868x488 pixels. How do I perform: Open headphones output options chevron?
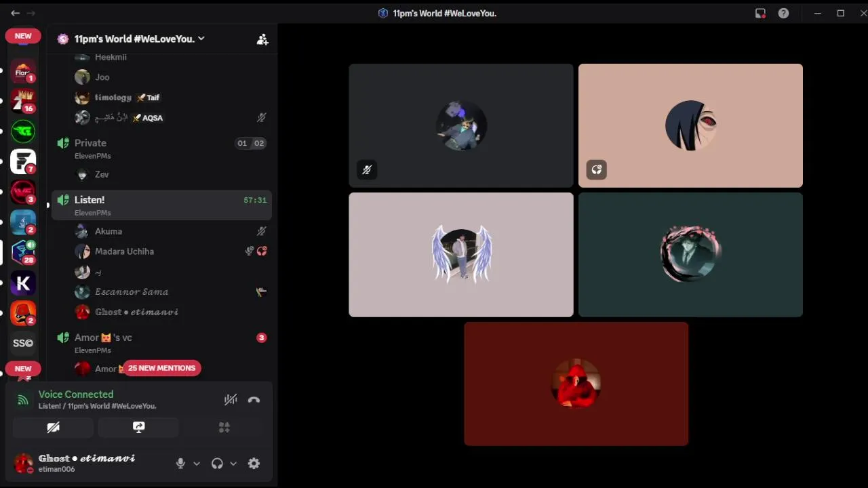coord(233,464)
